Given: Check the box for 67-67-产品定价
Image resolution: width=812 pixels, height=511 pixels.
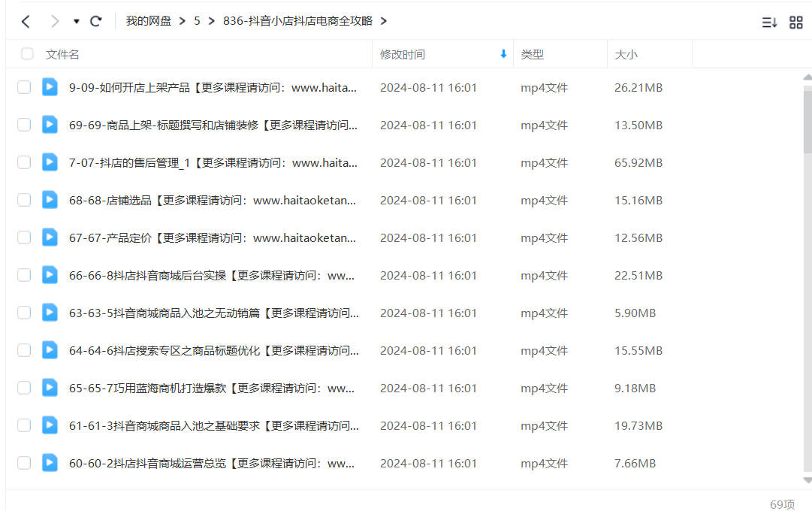Looking at the screenshot, I should pyautogui.click(x=24, y=237).
